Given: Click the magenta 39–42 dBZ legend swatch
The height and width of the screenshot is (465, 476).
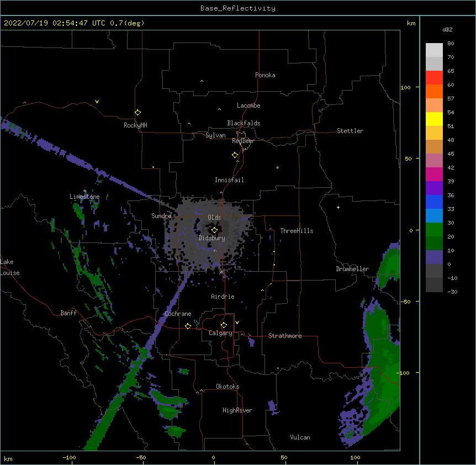Looking at the screenshot, I should pos(434,174).
